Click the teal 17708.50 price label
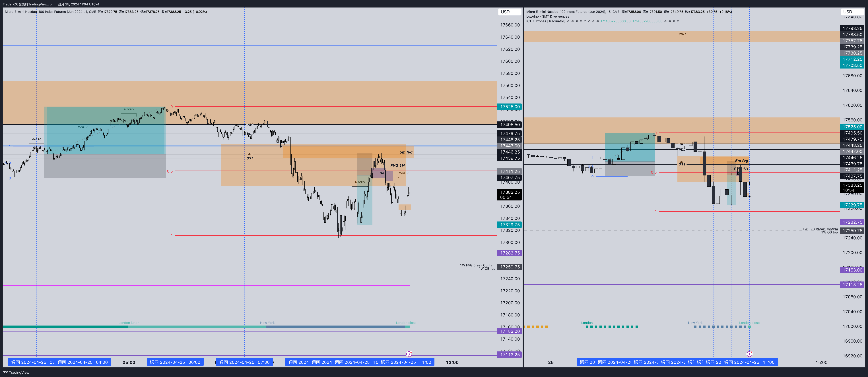 pyautogui.click(x=852, y=65)
